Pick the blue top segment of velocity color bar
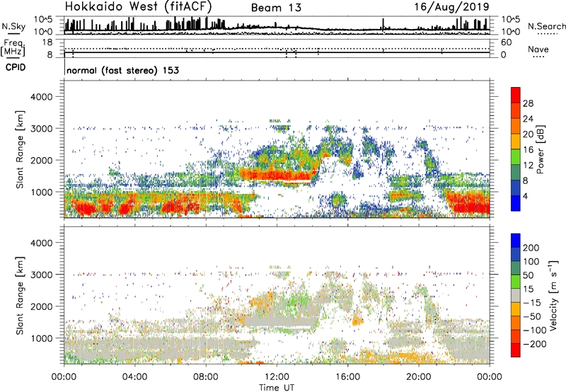Viewport: 566px width, 392px height. (516, 241)
